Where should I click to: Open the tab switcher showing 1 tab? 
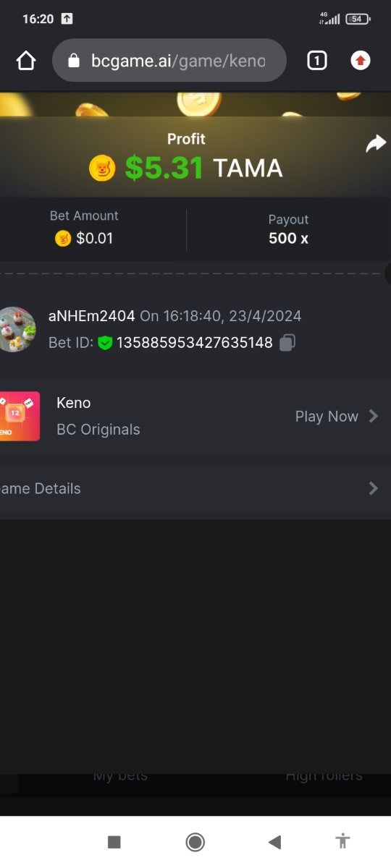click(x=316, y=61)
